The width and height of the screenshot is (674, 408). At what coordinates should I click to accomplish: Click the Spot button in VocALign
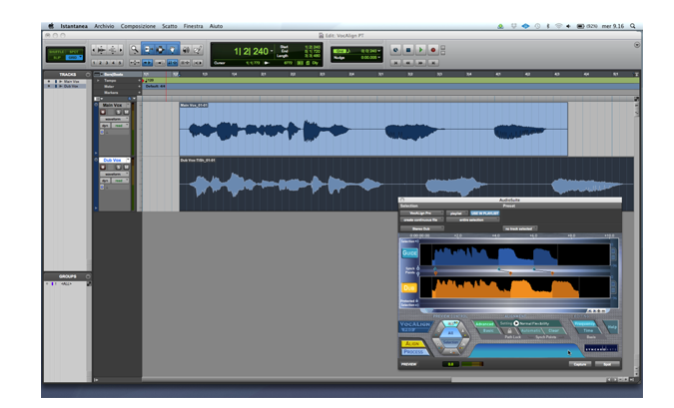pyautogui.click(x=607, y=364)
